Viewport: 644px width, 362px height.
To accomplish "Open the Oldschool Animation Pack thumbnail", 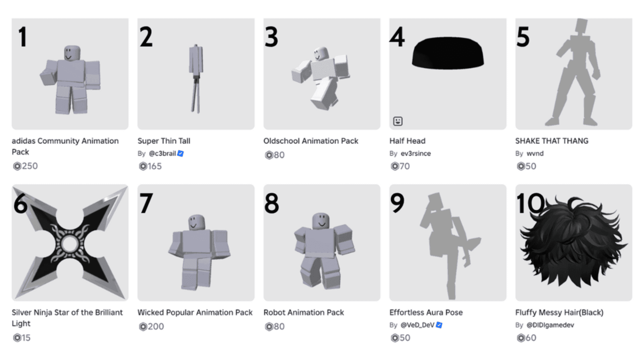I will pos(322,74).
